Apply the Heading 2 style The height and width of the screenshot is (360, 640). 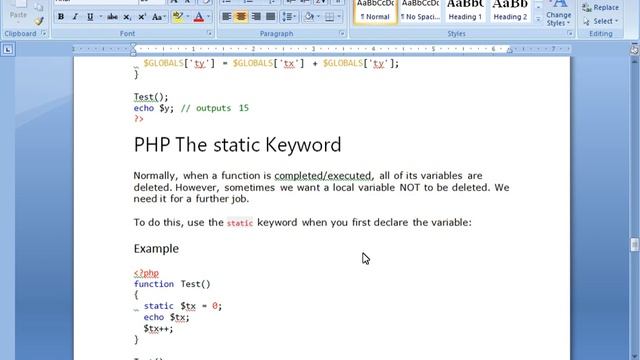click(510, 11)
